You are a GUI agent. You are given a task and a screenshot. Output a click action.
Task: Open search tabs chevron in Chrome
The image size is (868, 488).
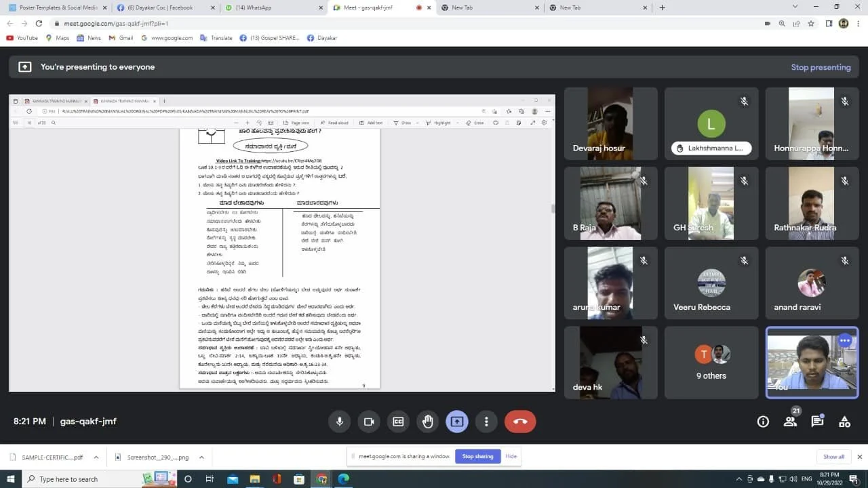[795, 7]
